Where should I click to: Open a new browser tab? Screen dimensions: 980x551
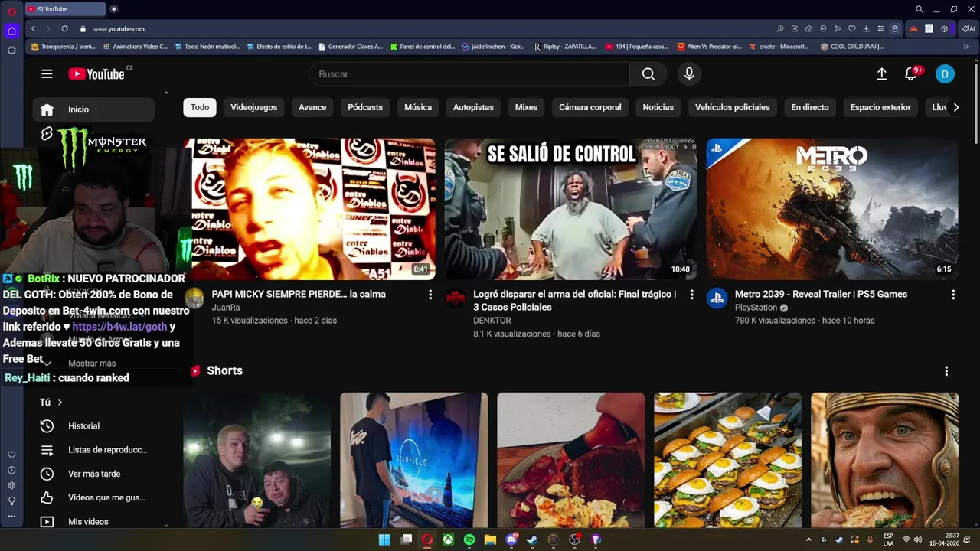pos(113,9)
